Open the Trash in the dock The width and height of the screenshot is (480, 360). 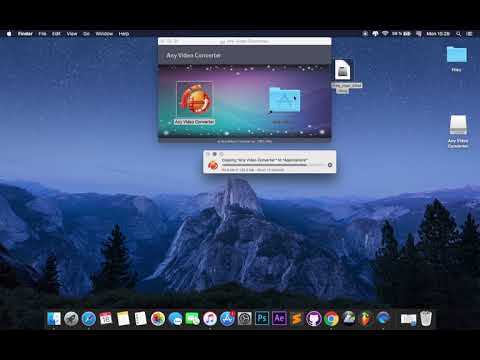(426, 319)
